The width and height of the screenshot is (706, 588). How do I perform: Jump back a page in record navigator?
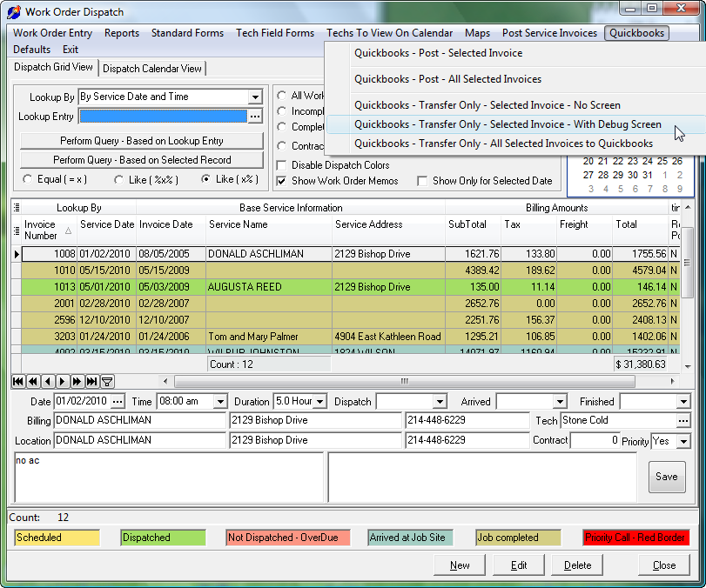tap(33, 382)
